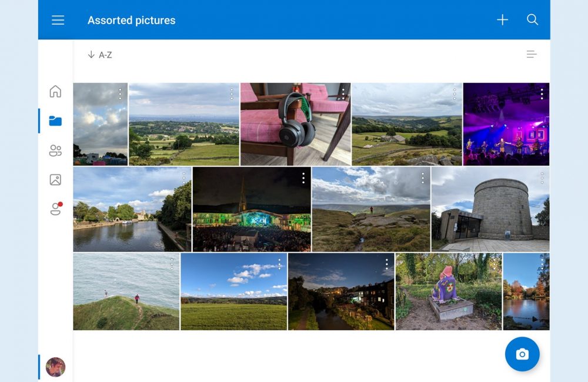Screen dimensions: 588x382
Task: Click the profile avatar at bottom left
Action: tap(55, 367)
